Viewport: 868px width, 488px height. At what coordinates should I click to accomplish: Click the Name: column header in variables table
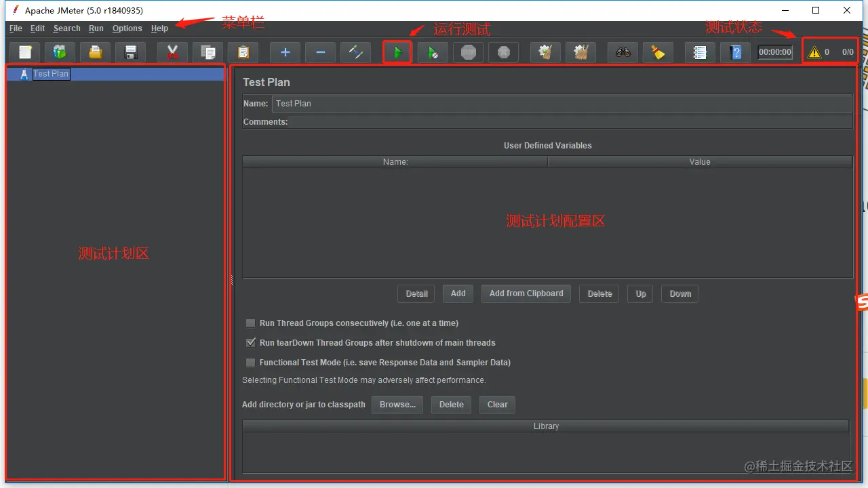pos(395,162)
